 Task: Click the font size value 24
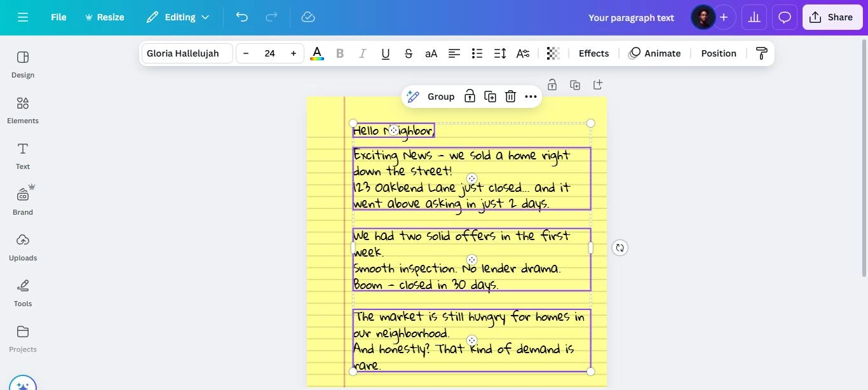click(x=269, y=53)
